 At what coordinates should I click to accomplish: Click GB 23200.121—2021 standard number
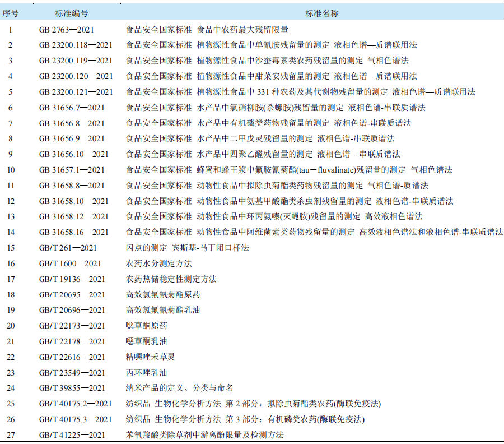[x=76, y=92]
